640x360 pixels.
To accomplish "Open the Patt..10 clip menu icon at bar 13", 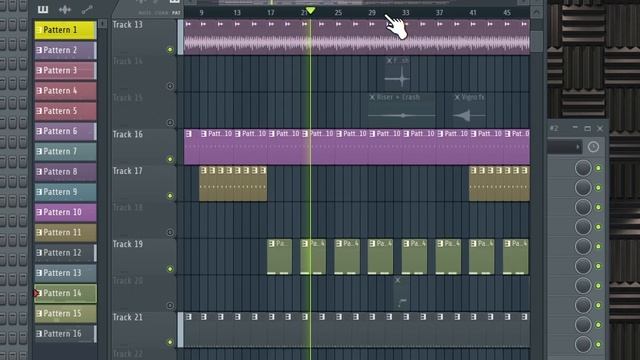I will click(238, 134).
